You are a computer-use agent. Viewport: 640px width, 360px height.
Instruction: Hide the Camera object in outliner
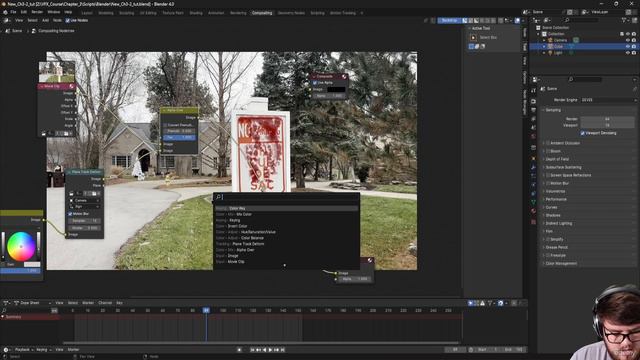(x=628, y=40)
